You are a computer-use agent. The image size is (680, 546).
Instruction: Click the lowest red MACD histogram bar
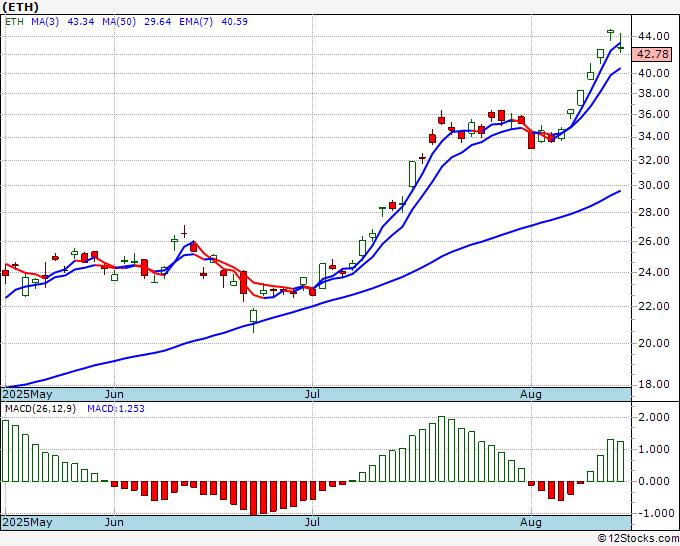click(x=253, y=498)
